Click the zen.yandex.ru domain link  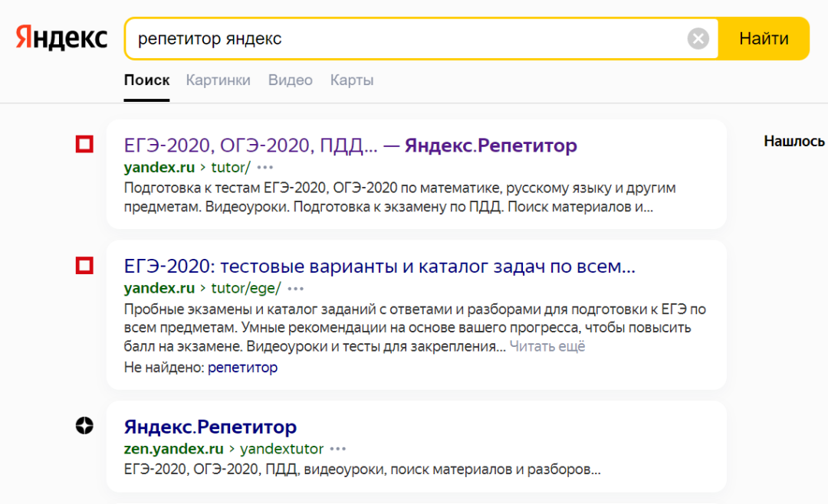(x=174, y=449)
